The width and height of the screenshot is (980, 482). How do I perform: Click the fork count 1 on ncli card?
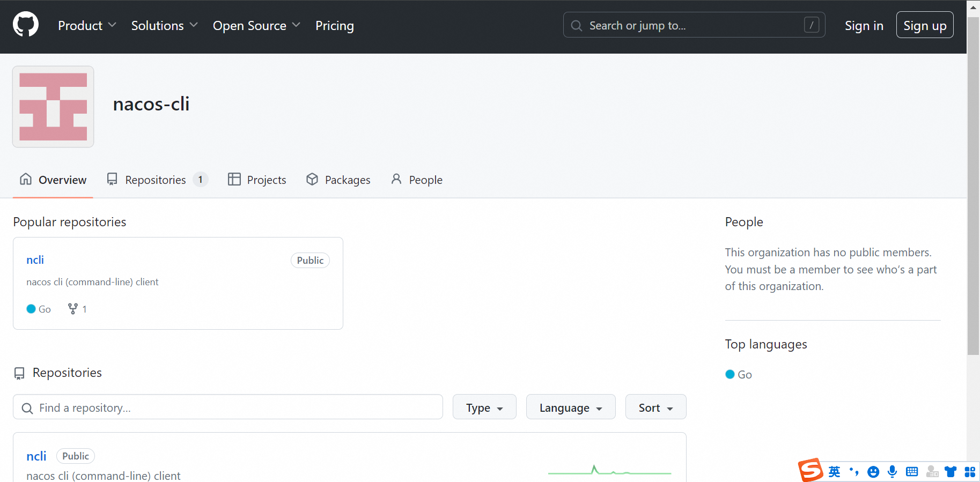tap(84, 309)
